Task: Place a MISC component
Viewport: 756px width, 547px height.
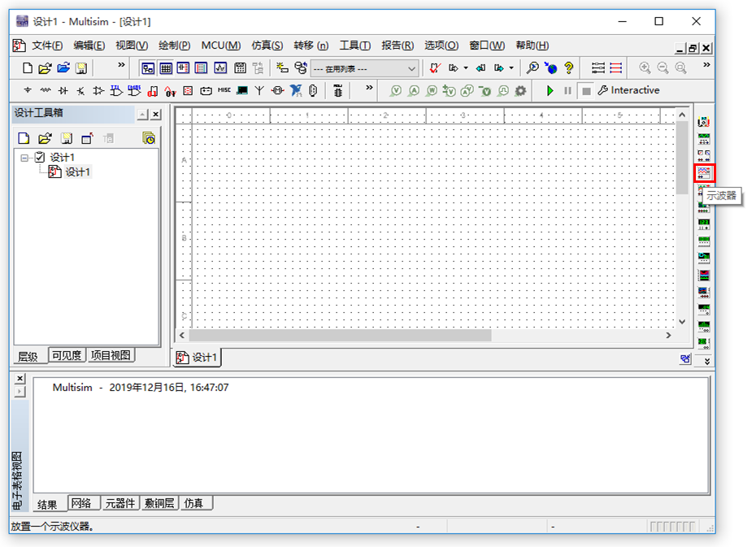Action: [x=224, y=90]
